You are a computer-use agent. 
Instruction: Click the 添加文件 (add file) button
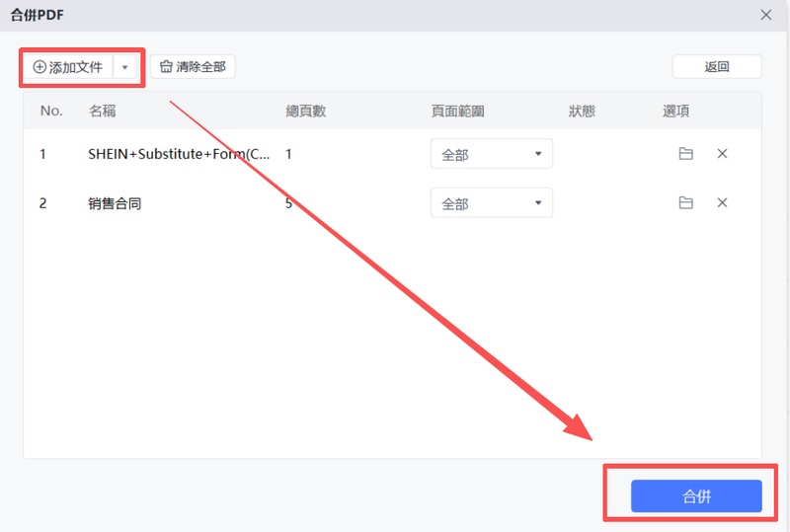pos(68,67)
